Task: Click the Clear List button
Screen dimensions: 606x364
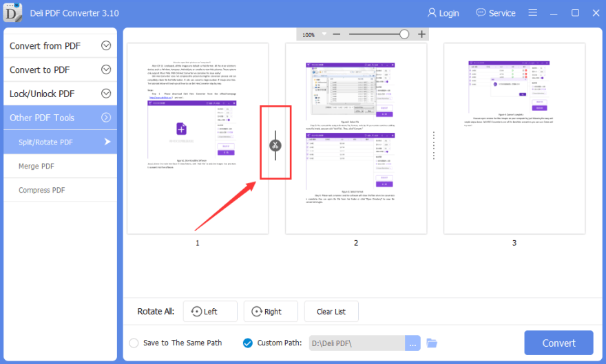Action: [331, 312]
